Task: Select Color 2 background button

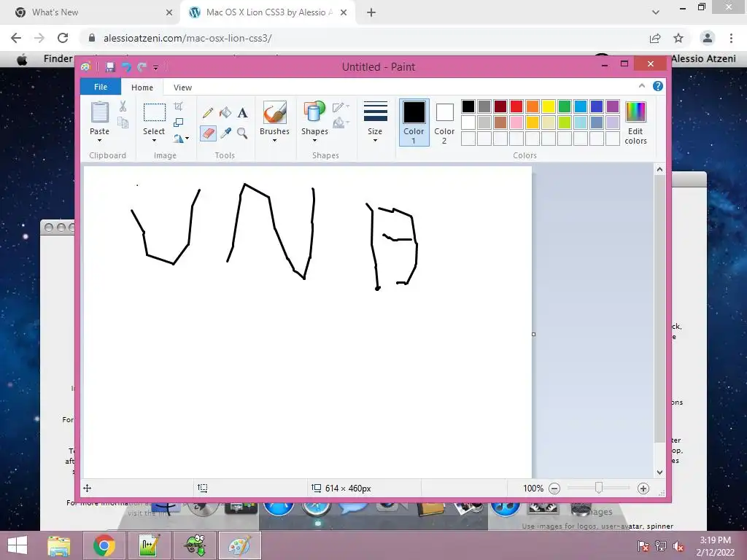Action: coord(444,122)
